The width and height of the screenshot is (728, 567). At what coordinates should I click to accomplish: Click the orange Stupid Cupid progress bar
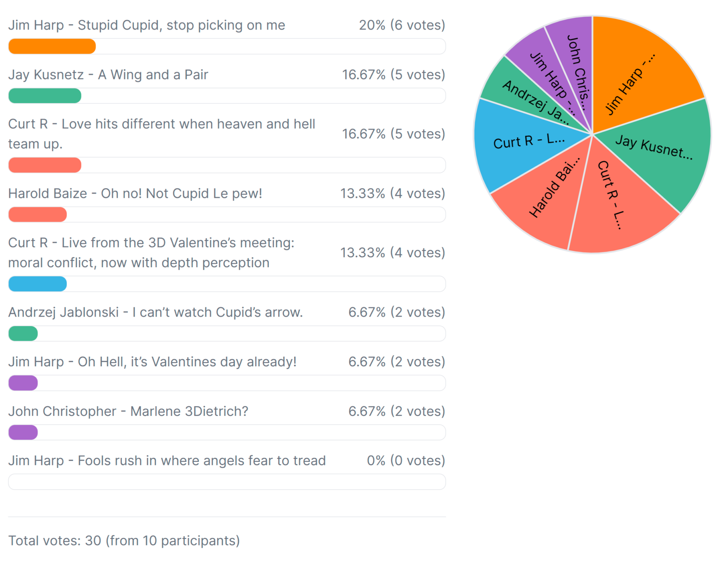click(x=52, y=47)
